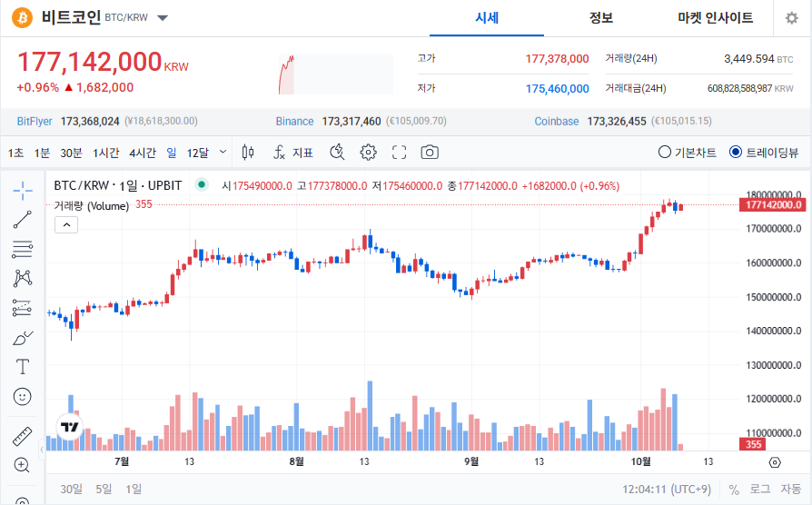Click the Bitcoin logo icon
This screenshot has width=812, height=505.
(23, 17)
